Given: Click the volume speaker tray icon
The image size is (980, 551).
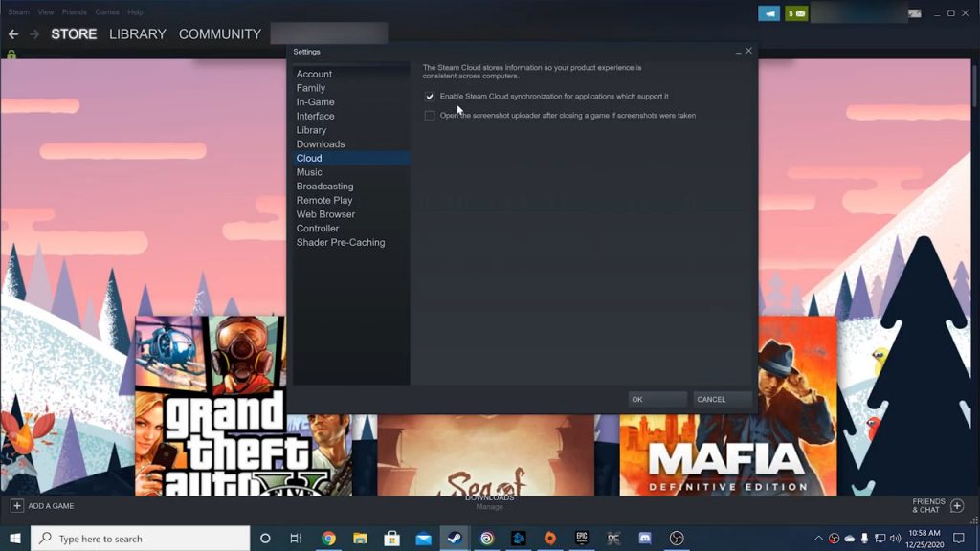Looking at the screenshot, I should click(x=895, y=538).
